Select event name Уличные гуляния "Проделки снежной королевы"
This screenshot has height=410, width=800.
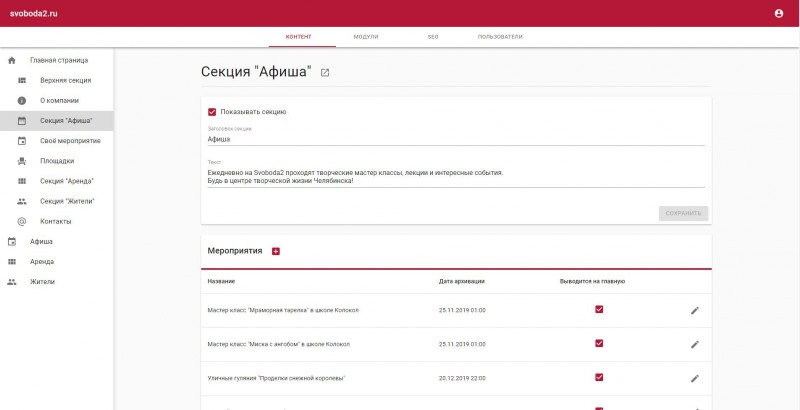pyautogui.click(x=277, y=378)
